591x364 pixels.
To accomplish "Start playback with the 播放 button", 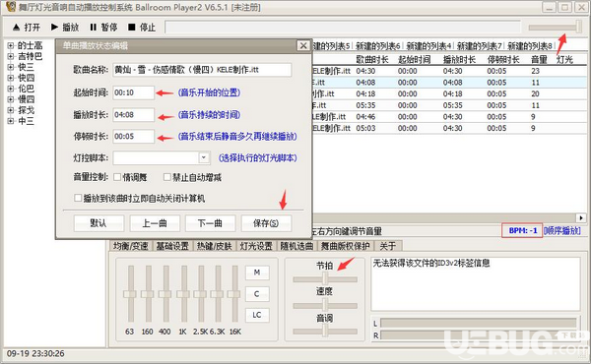I will (x=65, y=28).
